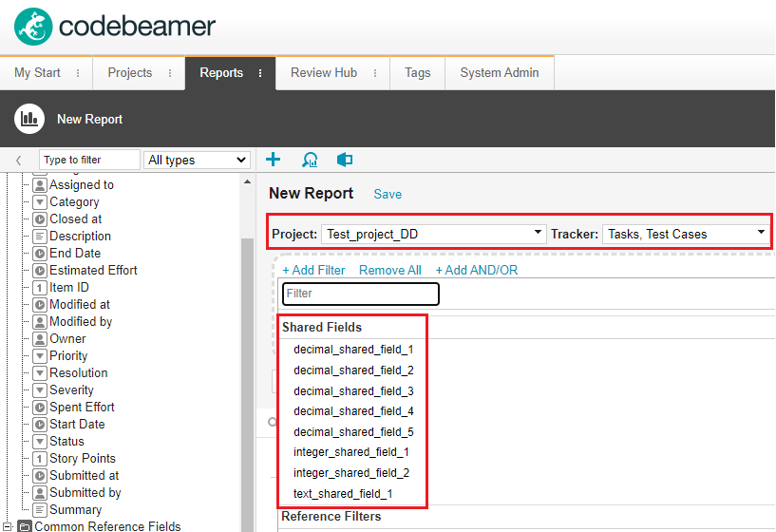The height and width of the screenshot is (532, 776).
Task: Click the Start Date clock icon
Action: (40, 424)
